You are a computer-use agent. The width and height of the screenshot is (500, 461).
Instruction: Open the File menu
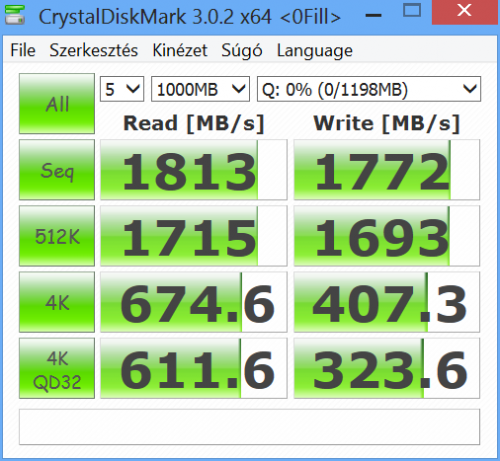pos(23,51)
